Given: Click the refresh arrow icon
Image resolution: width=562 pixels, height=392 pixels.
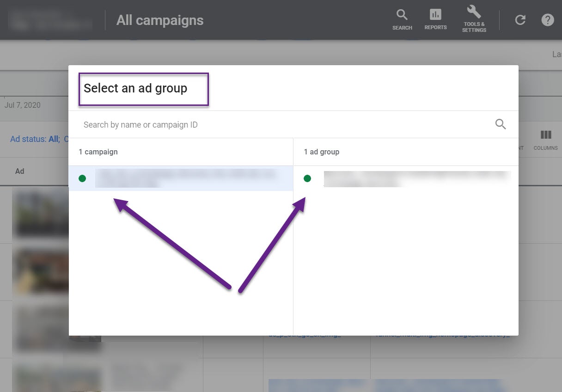Looking at the screenshot, I should pyautogui.click(x=520, y=20).
